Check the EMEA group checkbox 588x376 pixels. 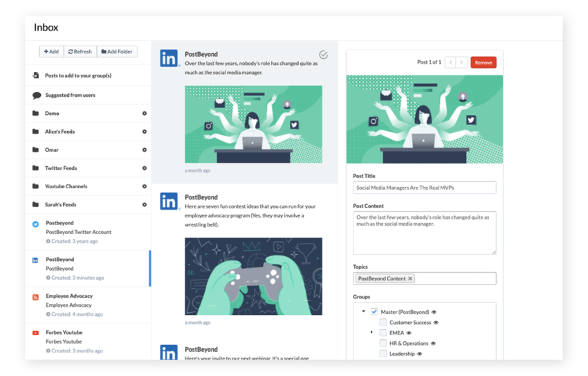(x=383, y=332)
